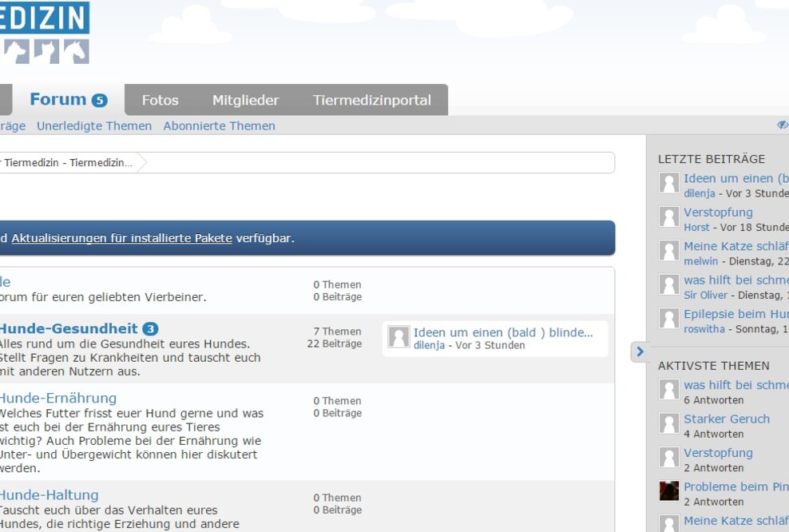Screen dimensions: 789x532
Task: Click the dark avatar beside Probleme beim Pin topic
Action: tap(668, 491)
